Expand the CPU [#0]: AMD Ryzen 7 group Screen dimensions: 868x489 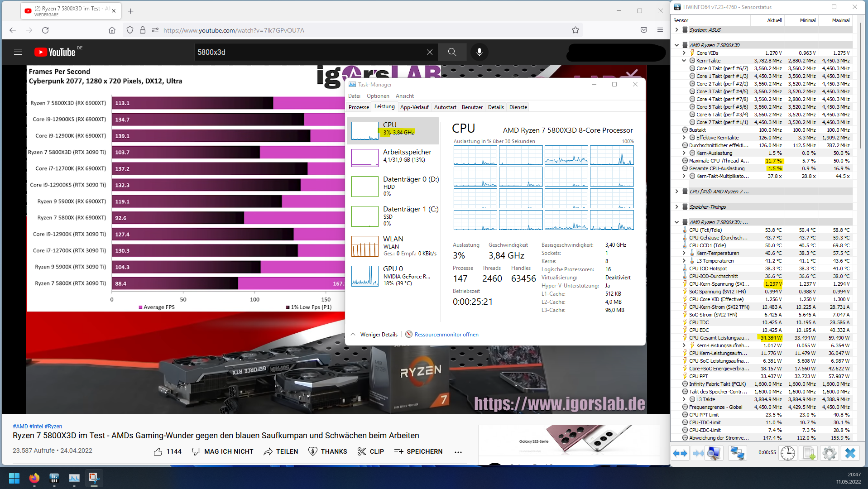676,192
